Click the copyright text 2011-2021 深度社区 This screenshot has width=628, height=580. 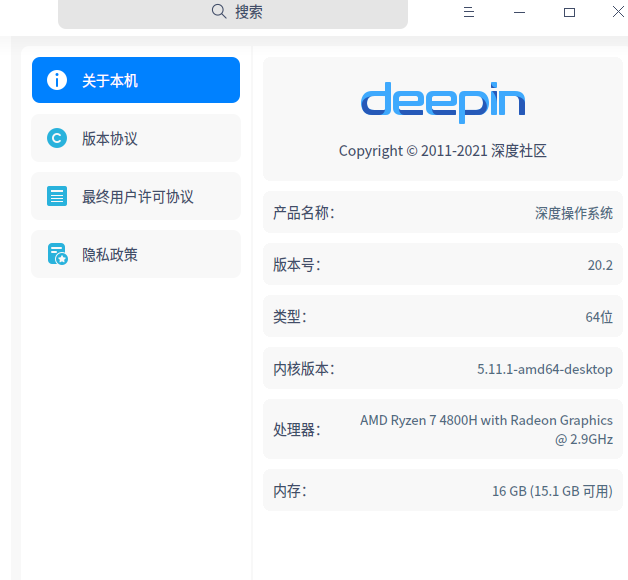coord(443,151)
